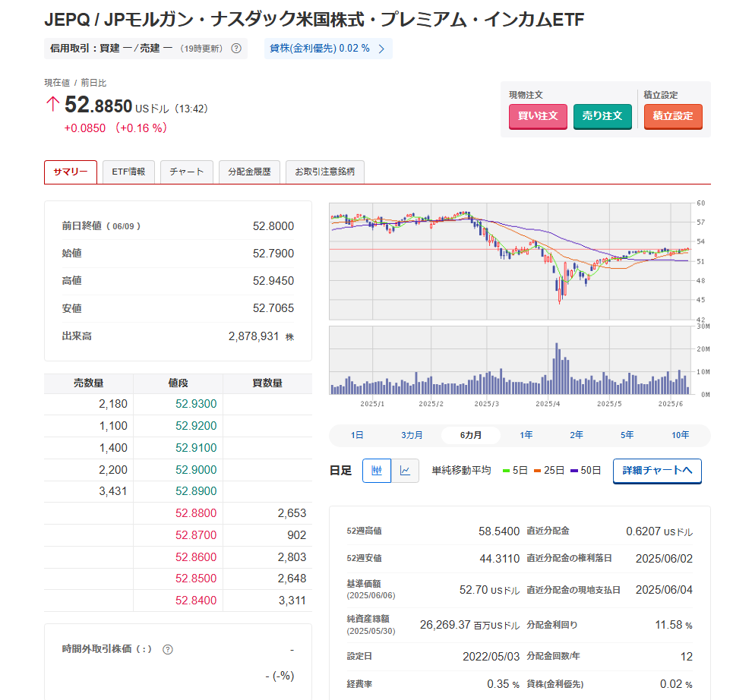Image resolution: width=733 pixels, height=700 pixels.
Task: Click the chevron arrow next to 貸株(金利優先) 0.02 %
Action: (381, 49)
